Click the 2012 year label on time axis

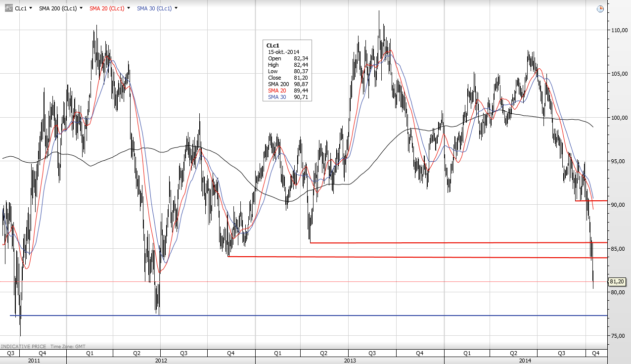[161, 361]
